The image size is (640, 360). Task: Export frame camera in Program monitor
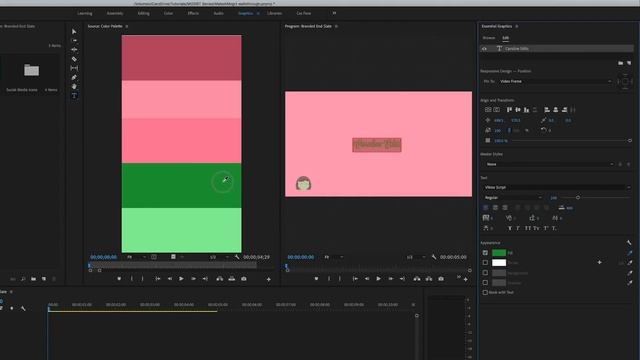(x=441, y=279)
